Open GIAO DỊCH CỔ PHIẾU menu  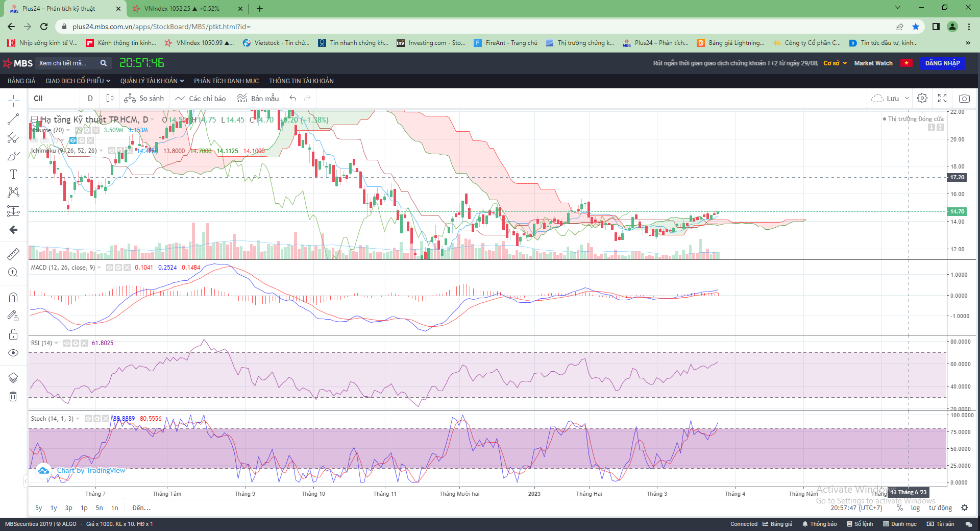click(78, 81)
